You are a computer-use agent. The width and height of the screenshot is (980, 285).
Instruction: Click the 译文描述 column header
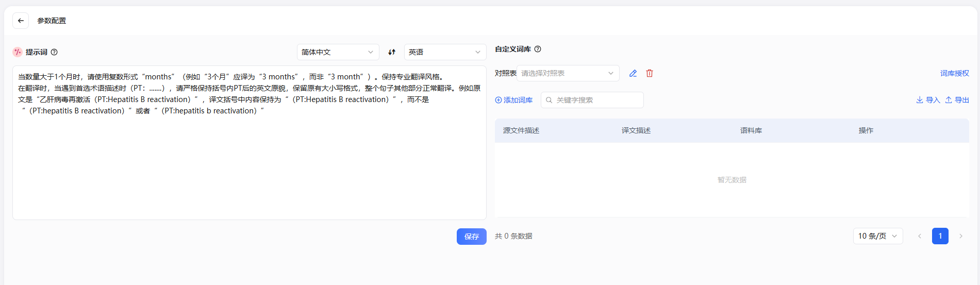coord(636,130)
